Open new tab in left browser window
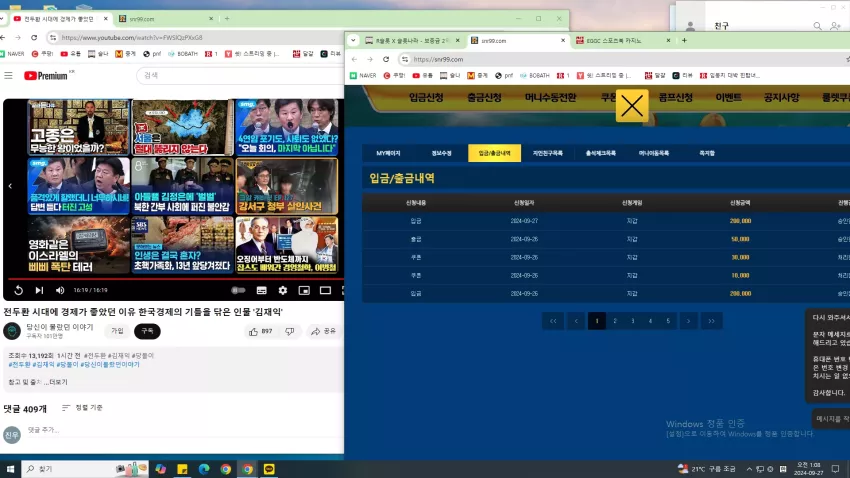The height and width of the screenshot is (478, 850). tap(227, 18)
